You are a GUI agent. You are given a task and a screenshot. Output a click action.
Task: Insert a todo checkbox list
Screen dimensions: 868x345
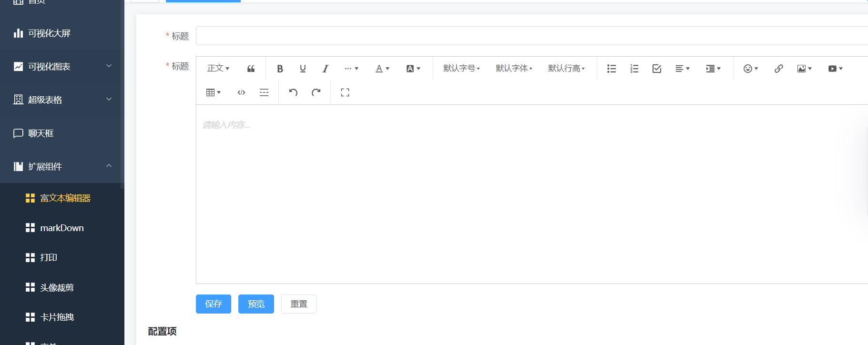657,69
